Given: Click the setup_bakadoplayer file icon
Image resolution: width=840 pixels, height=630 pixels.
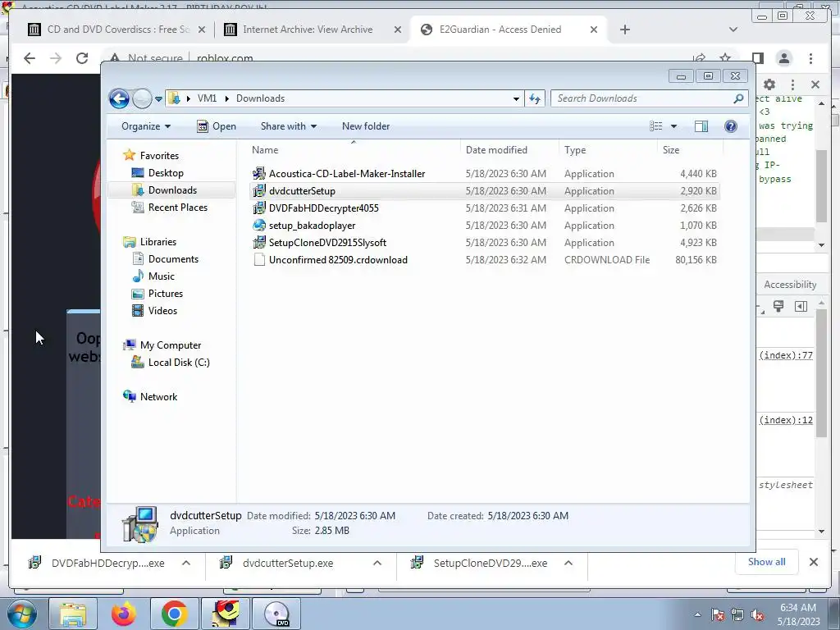Looking at the screenshot, I should pos(259,225).
